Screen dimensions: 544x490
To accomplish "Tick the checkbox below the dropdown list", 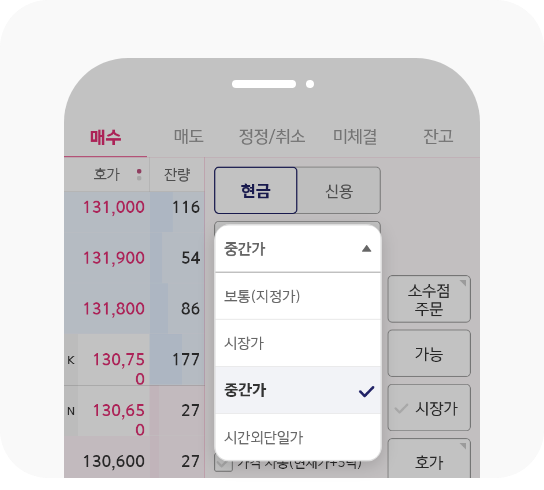I will 223,465.
